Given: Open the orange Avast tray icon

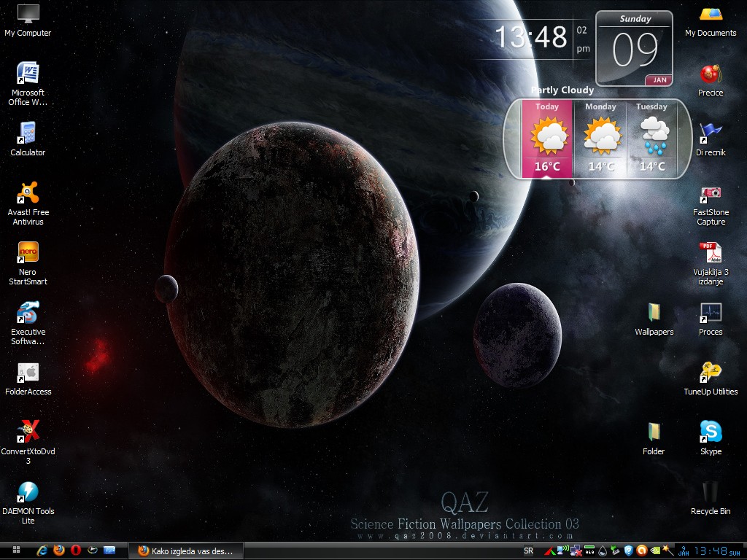Looking at the screenshot, I should pyautogui.click(x=642, y=551).
